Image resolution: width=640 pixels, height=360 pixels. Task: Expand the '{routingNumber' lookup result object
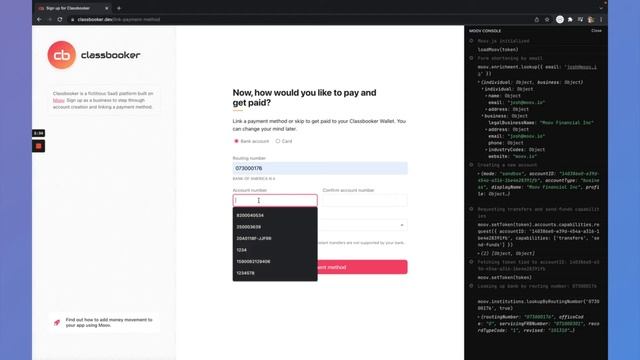coord(479,317)
